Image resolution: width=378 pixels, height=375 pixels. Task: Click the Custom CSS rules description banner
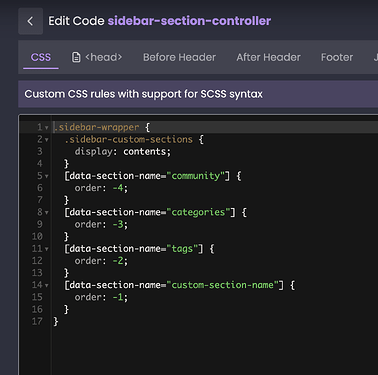coord(198,94)
